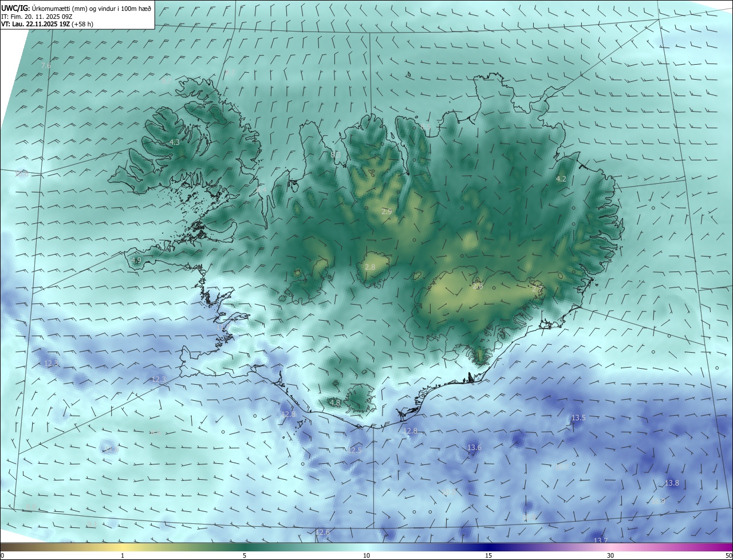733x560 pixels.
Task: Click the 2.9 value label on the map
Action: (x=387, y=211)
